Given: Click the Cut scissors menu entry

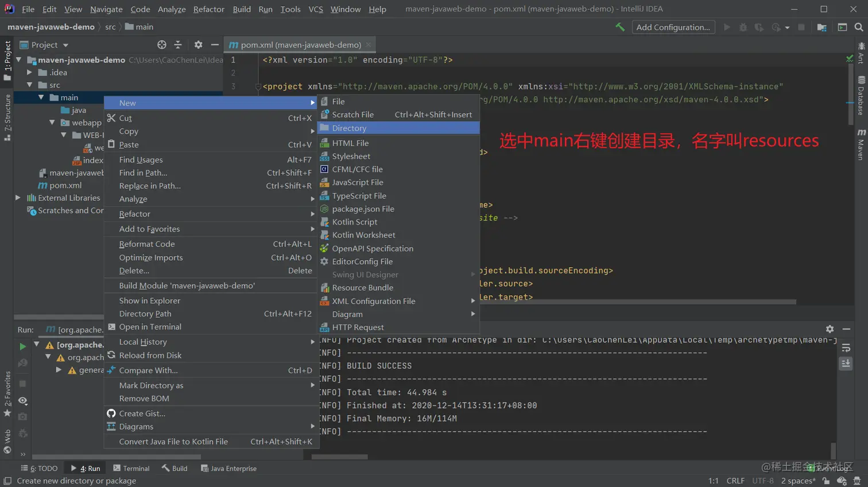Looking at the screenshot, I should [210, 118].
